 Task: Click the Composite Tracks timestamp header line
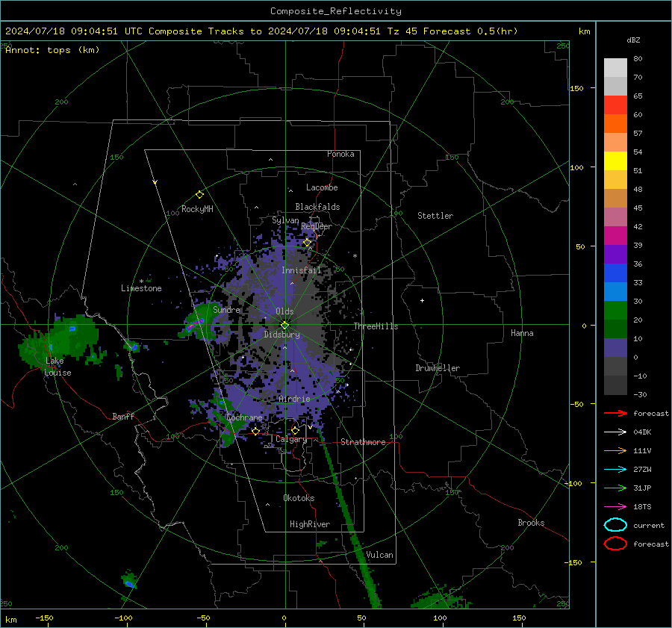[x=261, y=31]
